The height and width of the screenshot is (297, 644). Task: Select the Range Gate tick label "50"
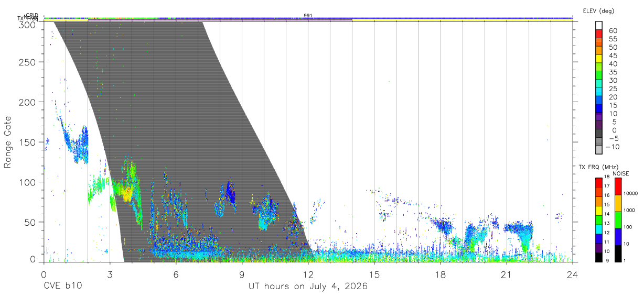30,222
